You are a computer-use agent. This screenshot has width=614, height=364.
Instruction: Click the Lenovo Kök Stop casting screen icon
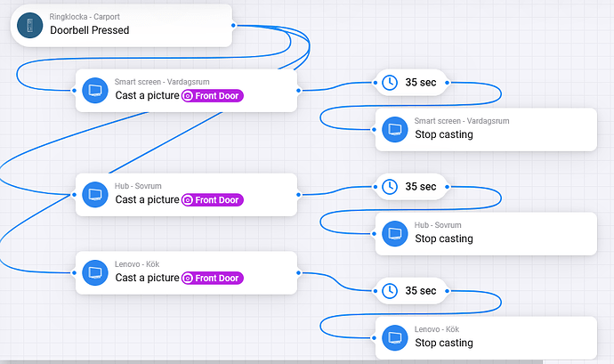point(395,337)
